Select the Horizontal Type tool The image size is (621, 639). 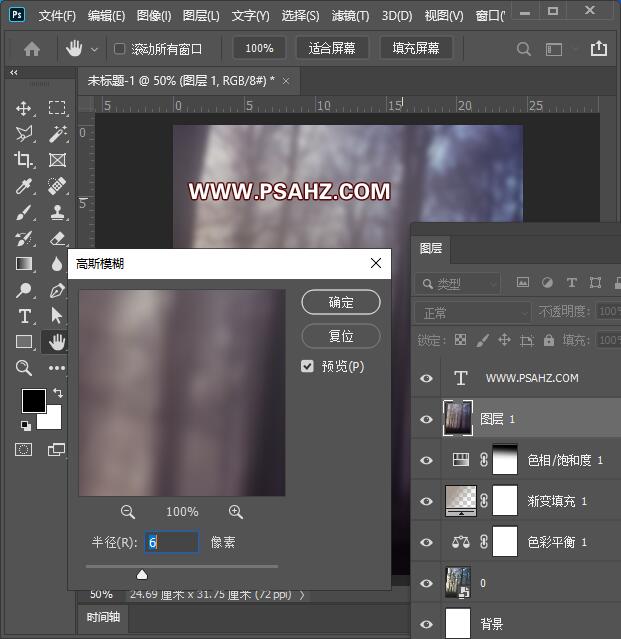24,316
